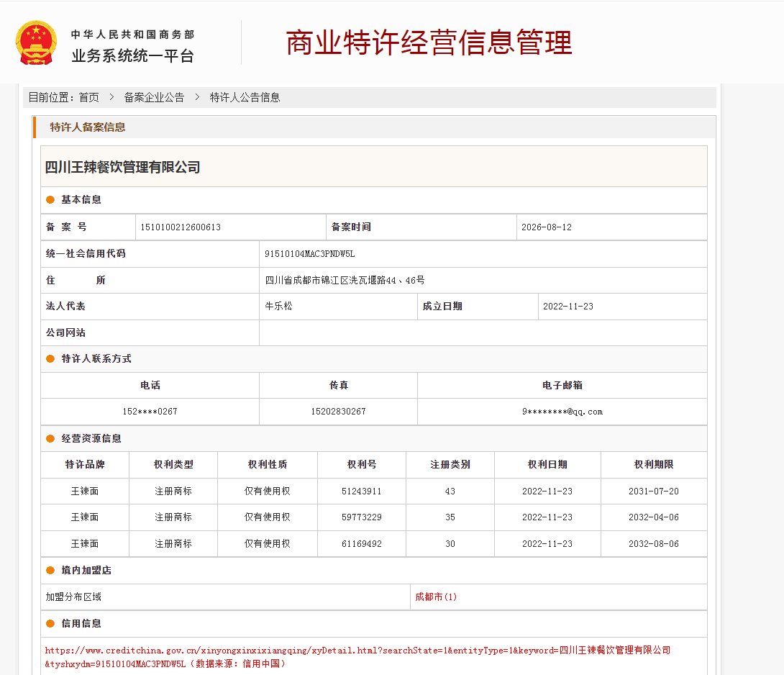784x675 pixels.
Task: Click phone number 152****0267
Action: pyautogui.click(x=150, y=412)
